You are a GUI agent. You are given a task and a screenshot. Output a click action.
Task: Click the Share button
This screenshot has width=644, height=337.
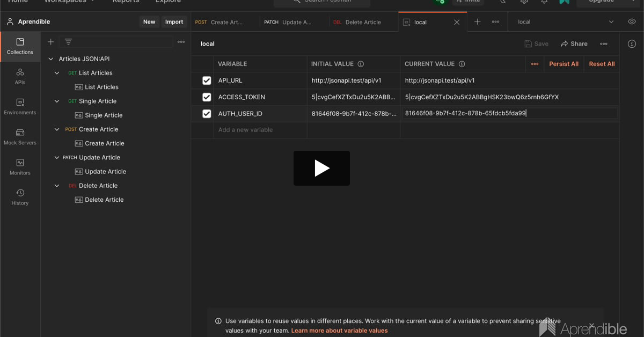point(574,44)
